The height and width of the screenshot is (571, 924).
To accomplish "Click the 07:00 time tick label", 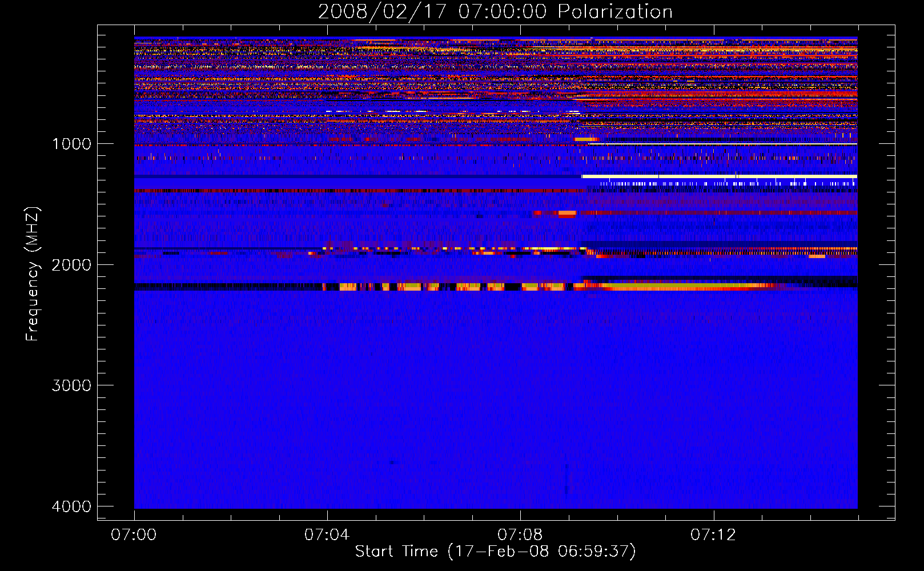I will point(134,535).
